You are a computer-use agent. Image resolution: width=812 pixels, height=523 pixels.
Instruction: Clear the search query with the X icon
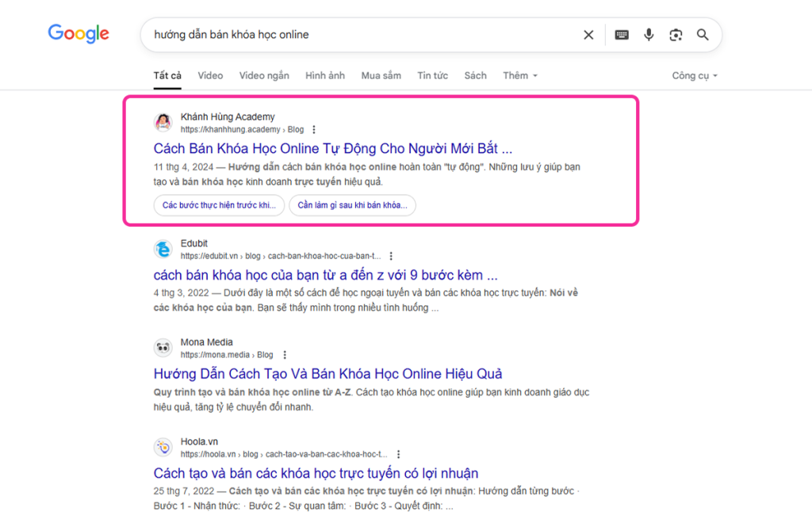pyautogui.click(x=588, y=35)
